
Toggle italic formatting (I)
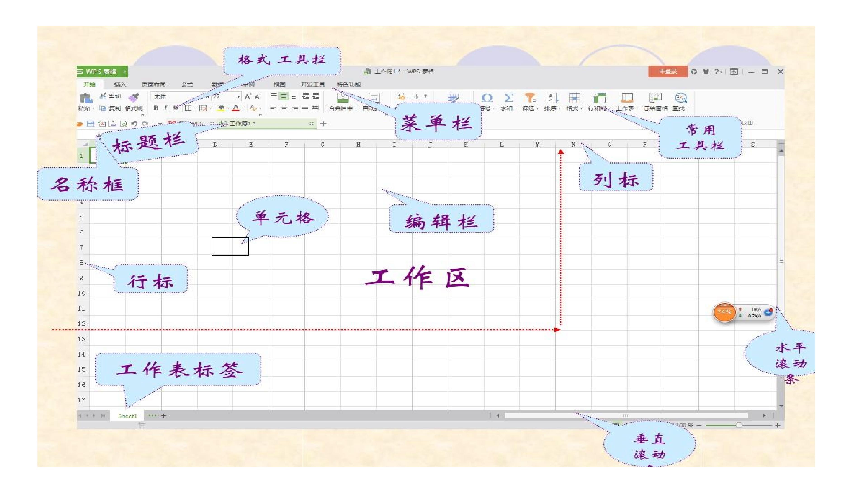pyautogui.click(x=165, y=108)
